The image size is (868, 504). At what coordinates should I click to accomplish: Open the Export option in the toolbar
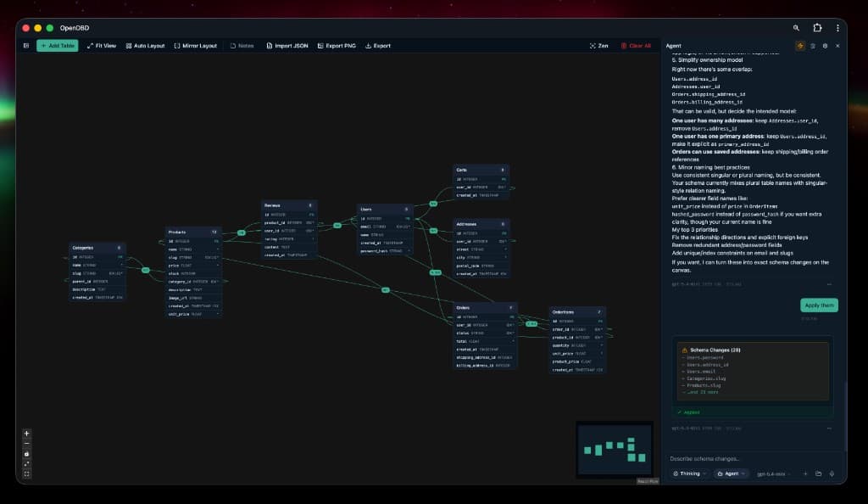pos(378,46)
